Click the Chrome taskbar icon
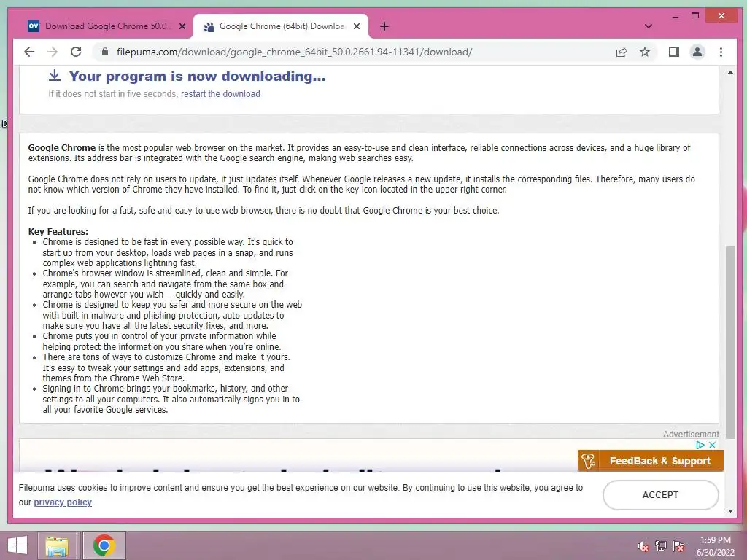 [104, 545]
